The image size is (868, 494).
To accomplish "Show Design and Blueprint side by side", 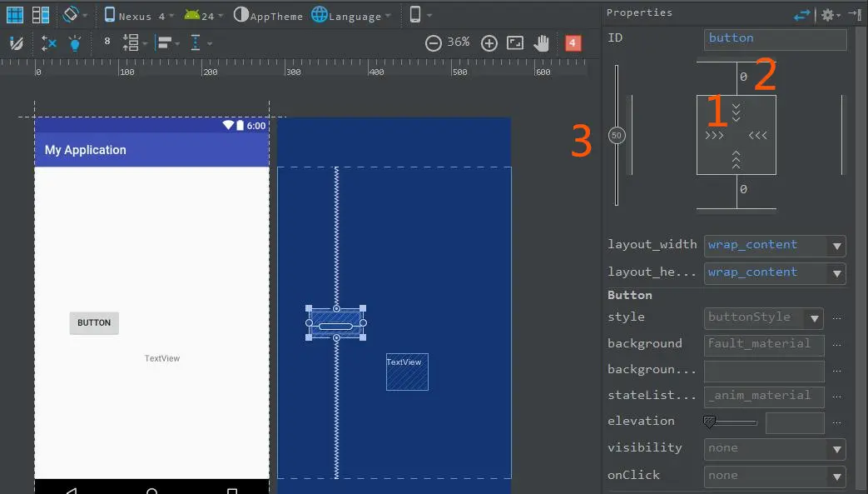I will [x=41, y=15].
